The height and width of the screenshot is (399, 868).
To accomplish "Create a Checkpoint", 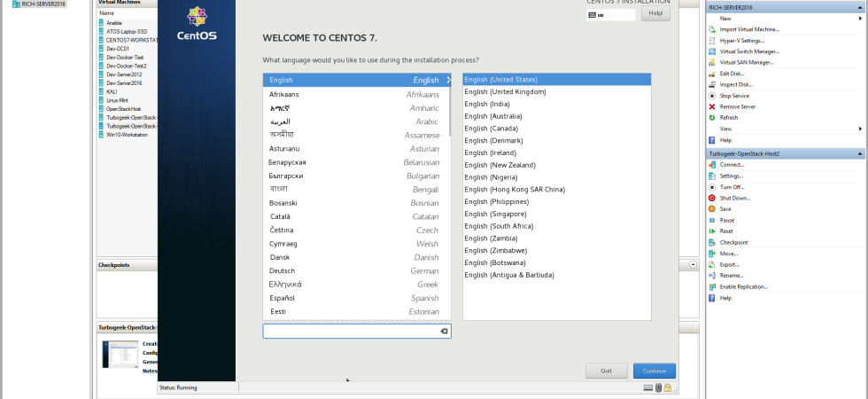I will 733,242.
